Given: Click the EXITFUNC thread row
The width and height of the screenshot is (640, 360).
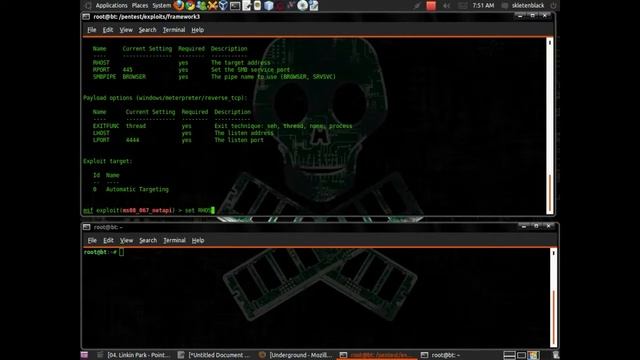Looking at the screenshot, I should click(222, 126).
